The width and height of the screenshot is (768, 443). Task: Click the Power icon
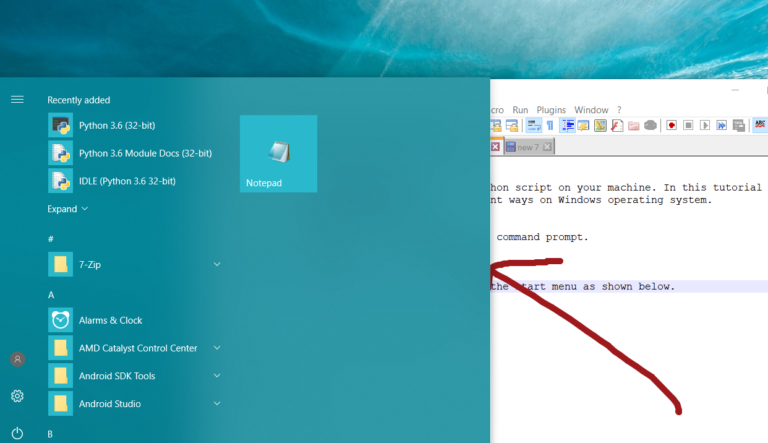click(x=17, y=432)
